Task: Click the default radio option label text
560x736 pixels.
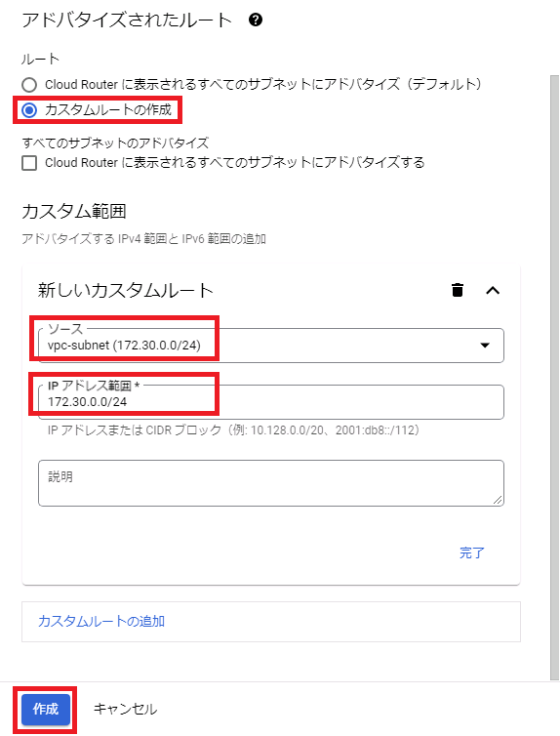Action: point(263,85)
